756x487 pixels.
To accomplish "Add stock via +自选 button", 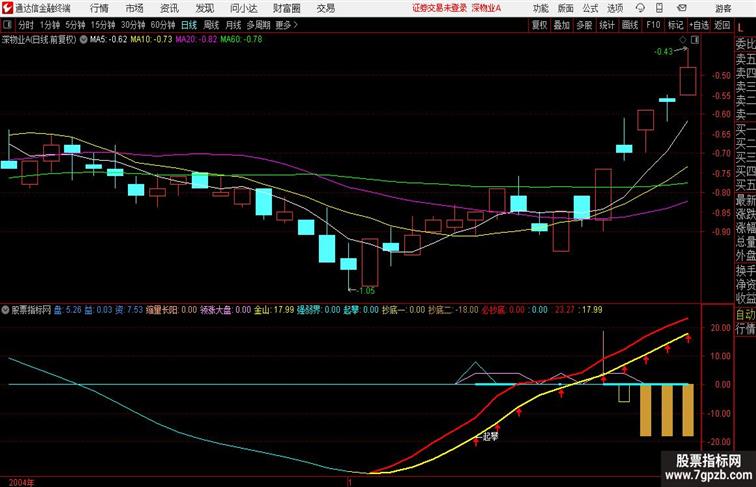I will click(x=699, y=25).
